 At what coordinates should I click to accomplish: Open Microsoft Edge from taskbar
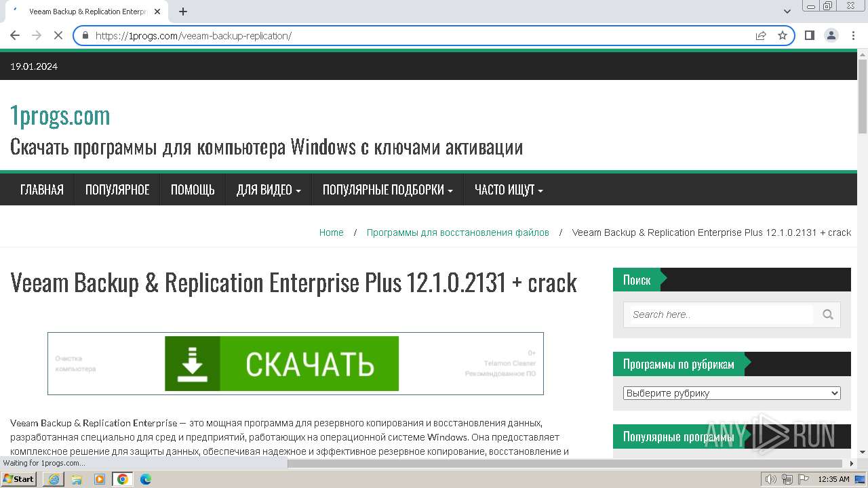tap(146, 479)
